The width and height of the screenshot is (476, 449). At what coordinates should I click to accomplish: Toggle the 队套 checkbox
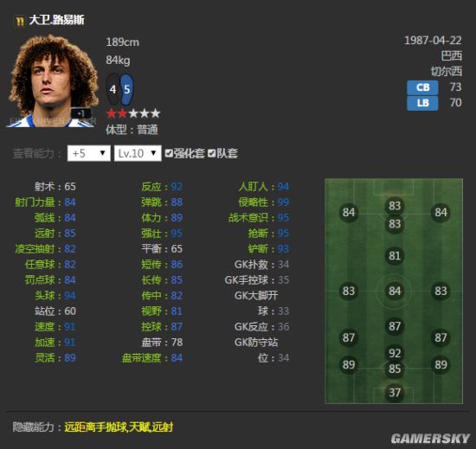click(x=211, y=153)
